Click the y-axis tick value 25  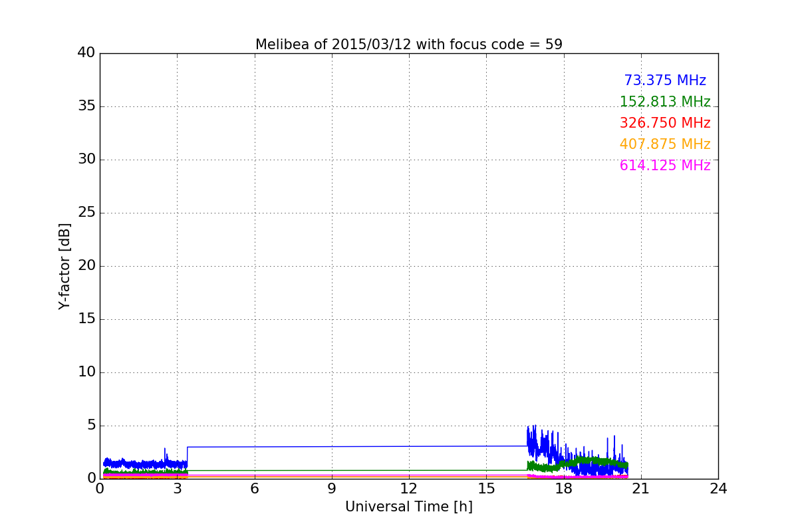pyautogui.click(x=86, y=213)
